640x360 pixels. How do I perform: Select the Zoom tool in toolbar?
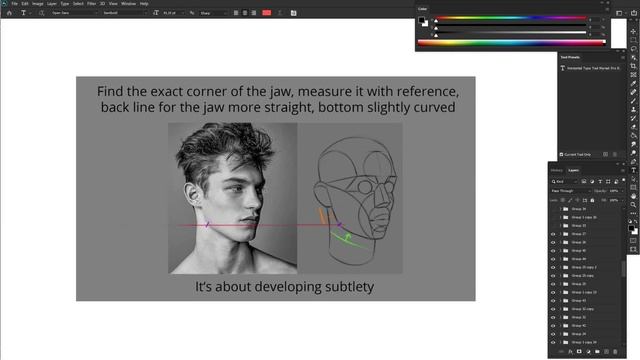(633, 205)
